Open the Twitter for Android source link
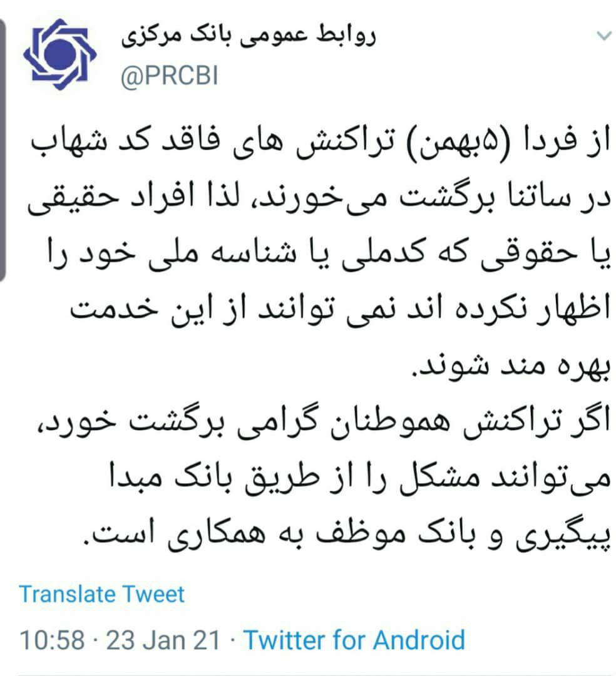 [x=354, y=640]
